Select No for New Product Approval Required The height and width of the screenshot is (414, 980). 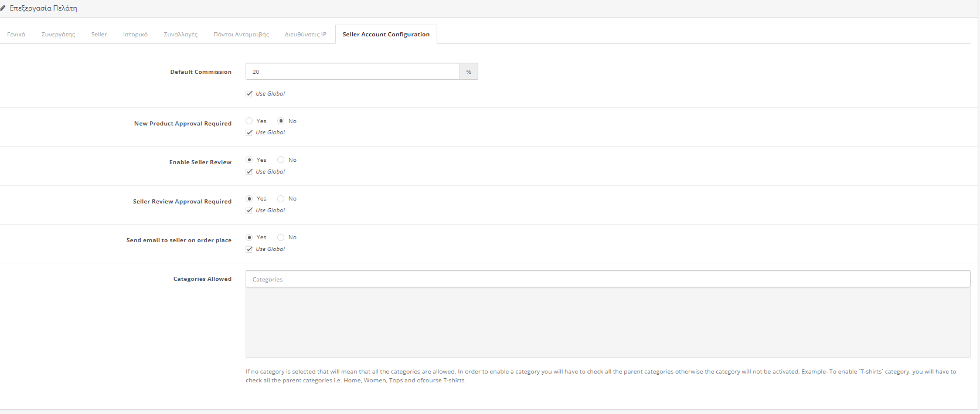click(x=281, y=121)
